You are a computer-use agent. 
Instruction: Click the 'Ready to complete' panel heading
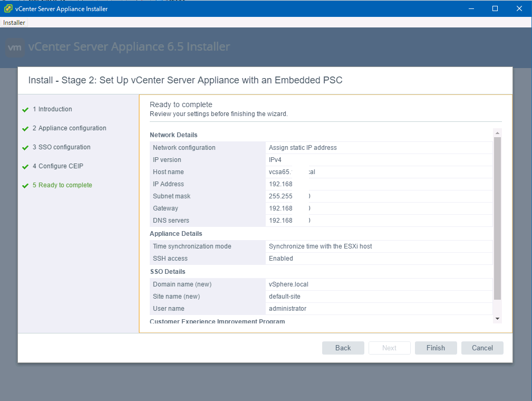[181, 104]
